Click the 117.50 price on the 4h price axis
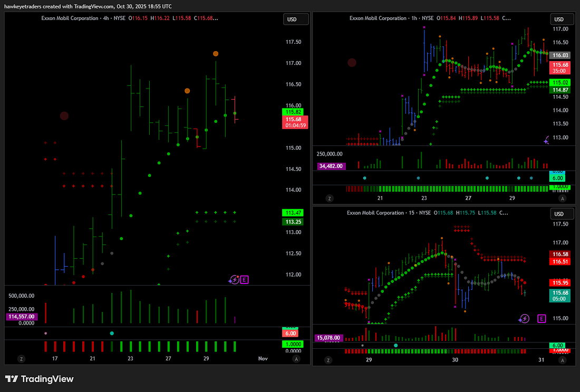This screenshot has width=580, height=392. 293,42
